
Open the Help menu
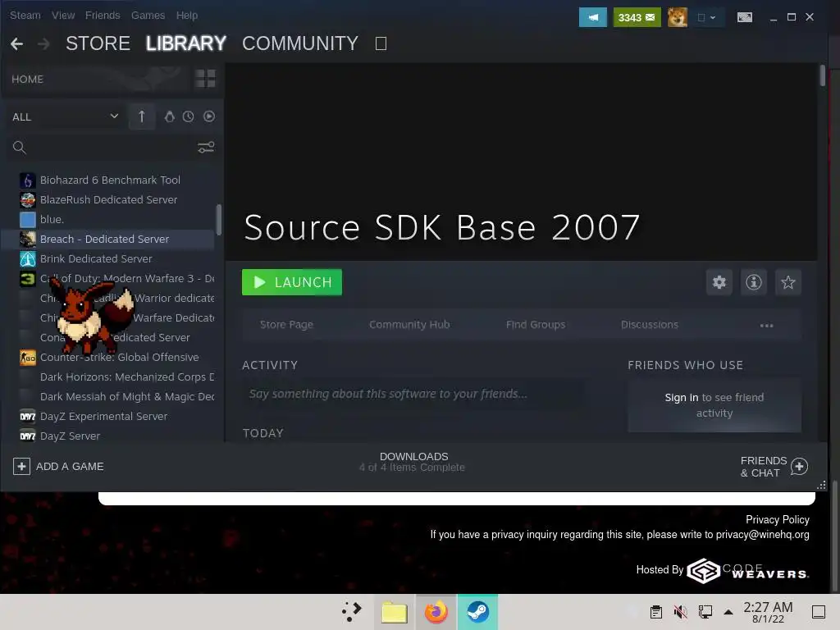click(x=187, y=16)
